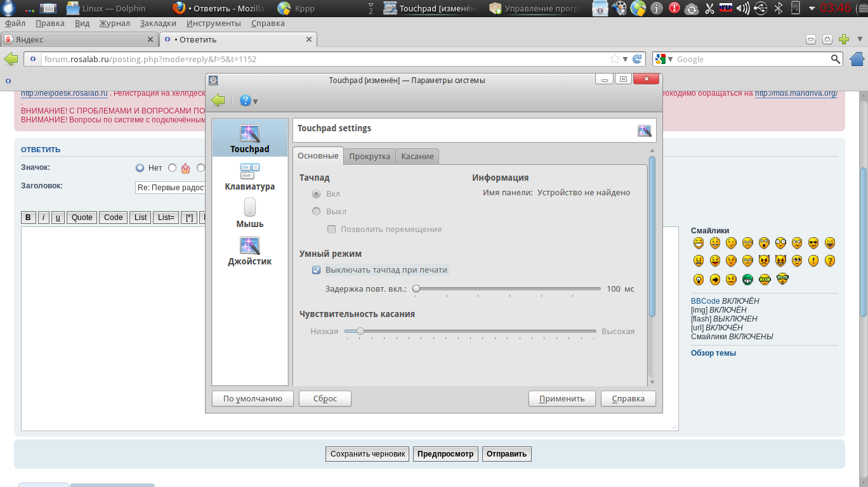The height and width of the screenshot is (487, 868).
Task: Select the flame post icon radio button
Action: (172, 168)
